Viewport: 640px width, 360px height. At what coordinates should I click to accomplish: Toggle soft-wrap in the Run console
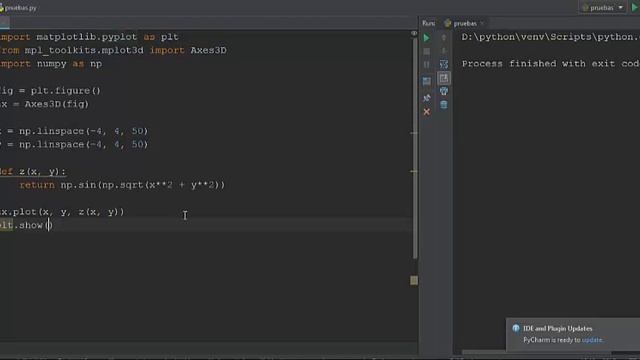[x=444, y=64]
